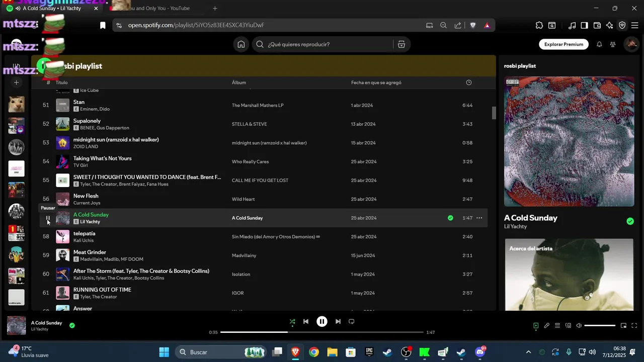Screen dimensions: 644x362
Task: Open Lil Yachty artist link in Now Playing panel
Action: (x=515, y=227)
